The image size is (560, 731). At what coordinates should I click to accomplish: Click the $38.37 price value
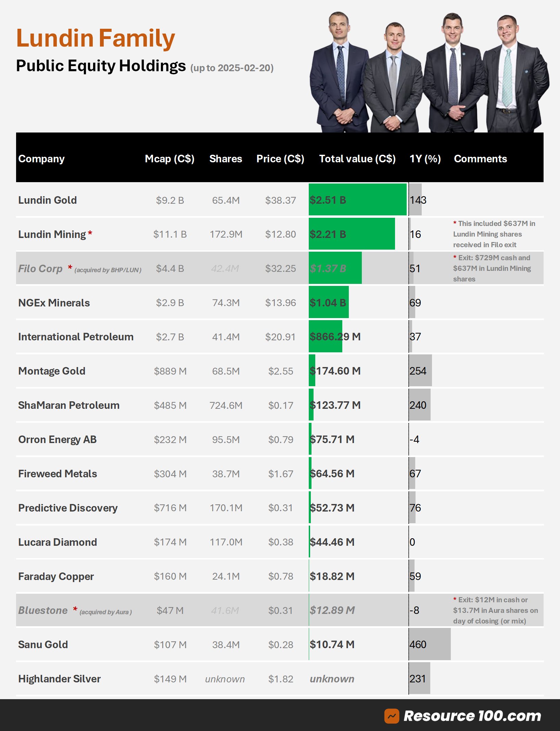click(280, 200)
